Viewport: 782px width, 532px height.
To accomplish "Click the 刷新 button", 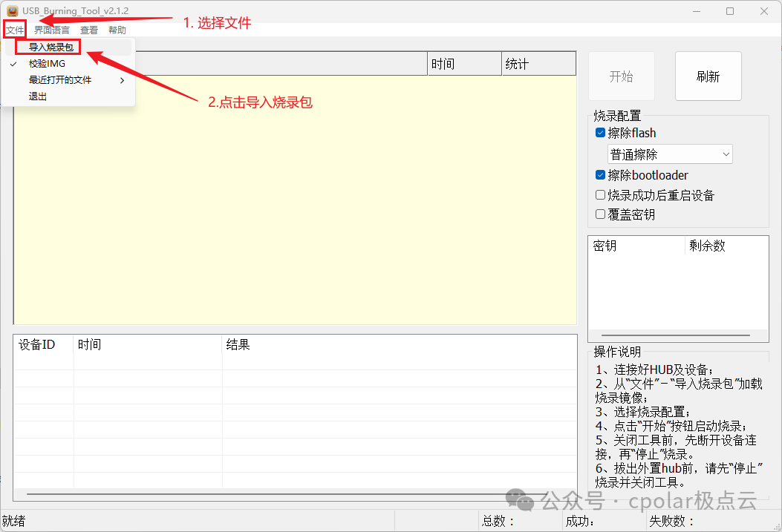I will (708, 76).
